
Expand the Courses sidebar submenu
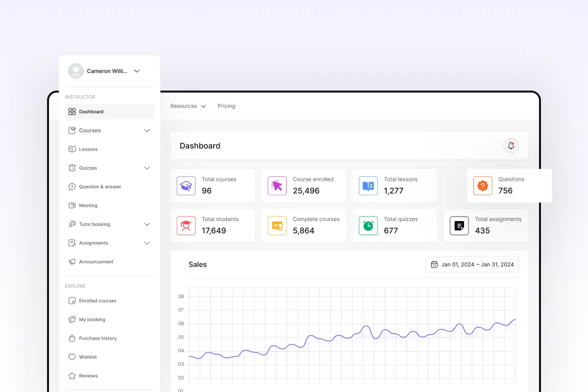pos(147,130)
